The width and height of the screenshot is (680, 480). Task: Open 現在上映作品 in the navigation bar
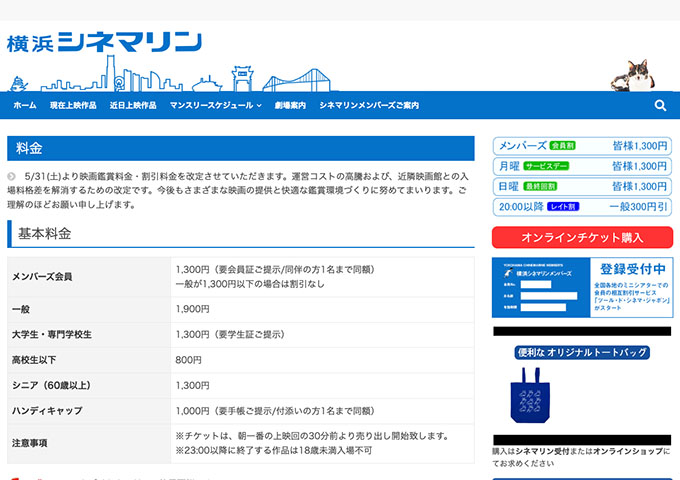click(73, 105)
